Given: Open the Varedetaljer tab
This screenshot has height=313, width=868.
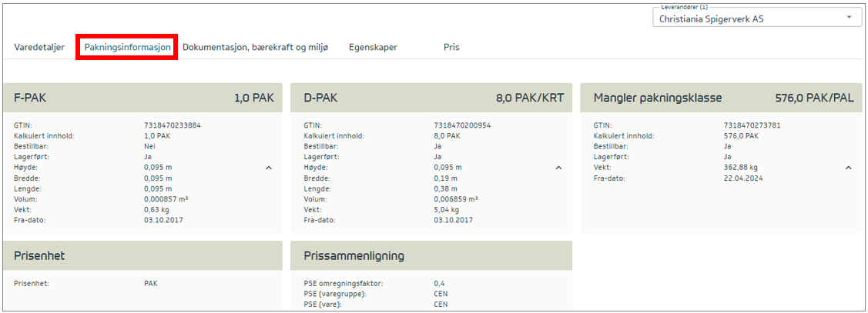Looking at the screenshot, I should point(39,47).
